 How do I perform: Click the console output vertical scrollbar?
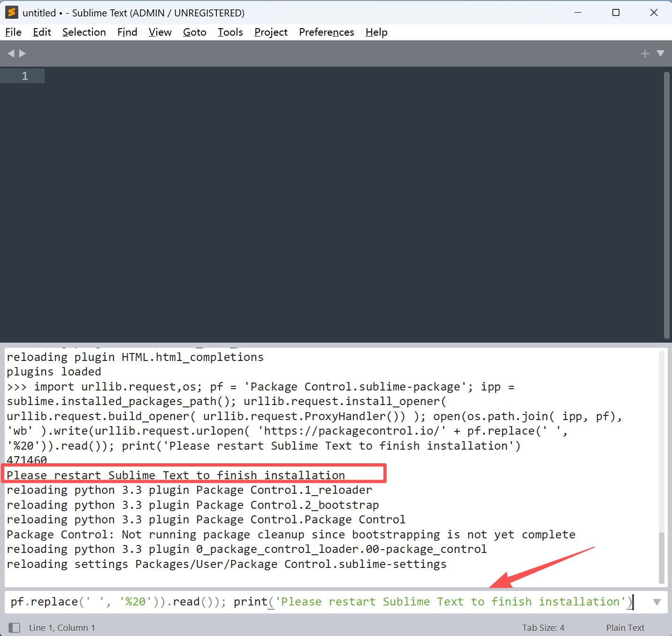click(x=662, y=558)
